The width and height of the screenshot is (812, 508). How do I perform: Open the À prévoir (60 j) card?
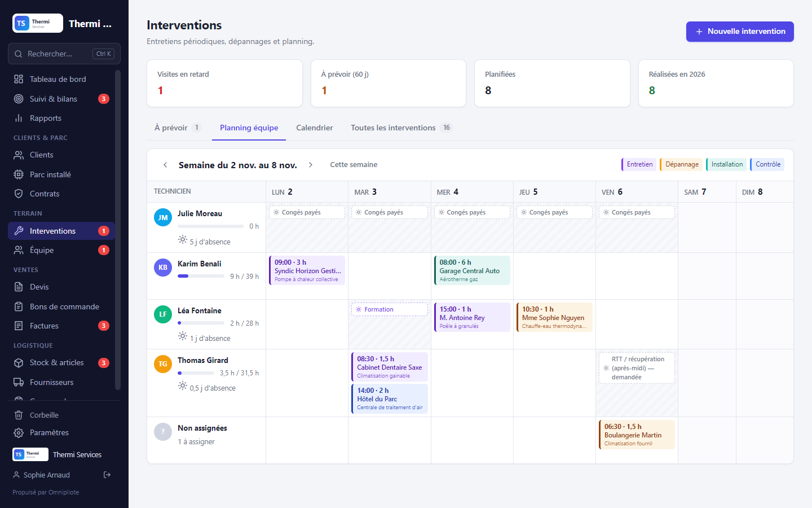(x=389, y=83)
